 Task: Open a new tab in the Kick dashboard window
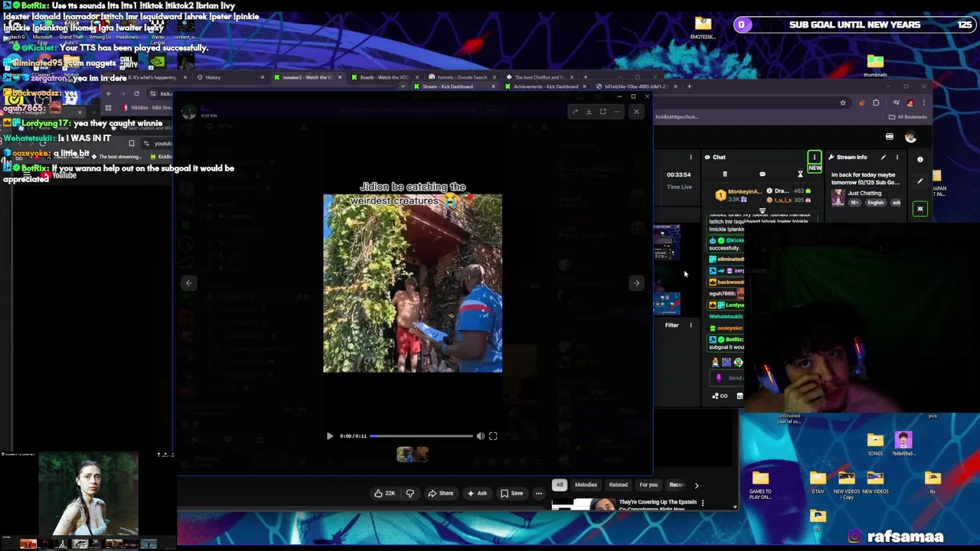(x=689, y=86)
